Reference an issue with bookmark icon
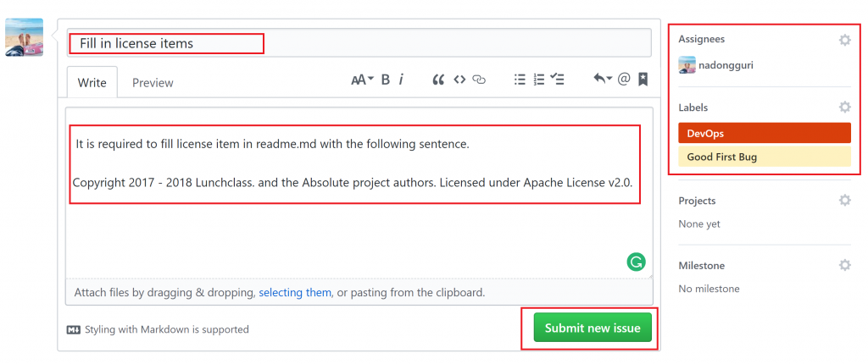Screen dimensions: 868x364 tap(643, 79)
